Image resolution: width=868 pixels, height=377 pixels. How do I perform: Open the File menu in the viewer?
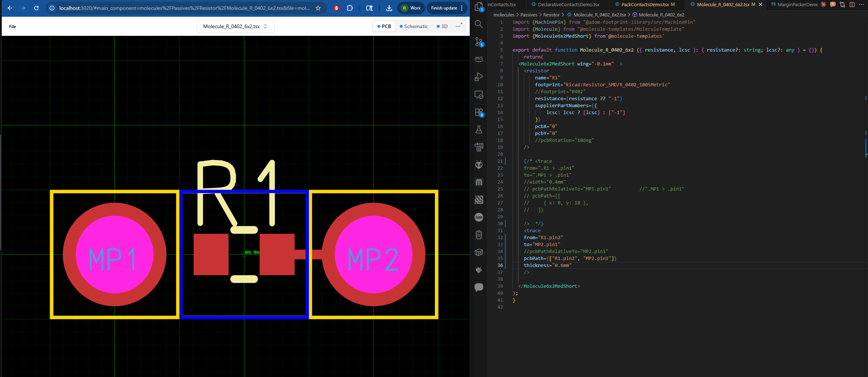click(12, 26)
